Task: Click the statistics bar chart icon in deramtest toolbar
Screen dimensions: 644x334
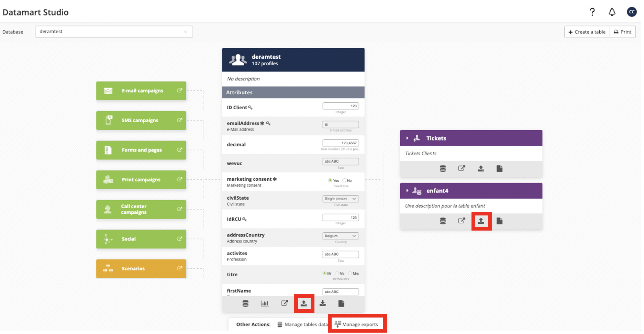Action: point(265,303)
